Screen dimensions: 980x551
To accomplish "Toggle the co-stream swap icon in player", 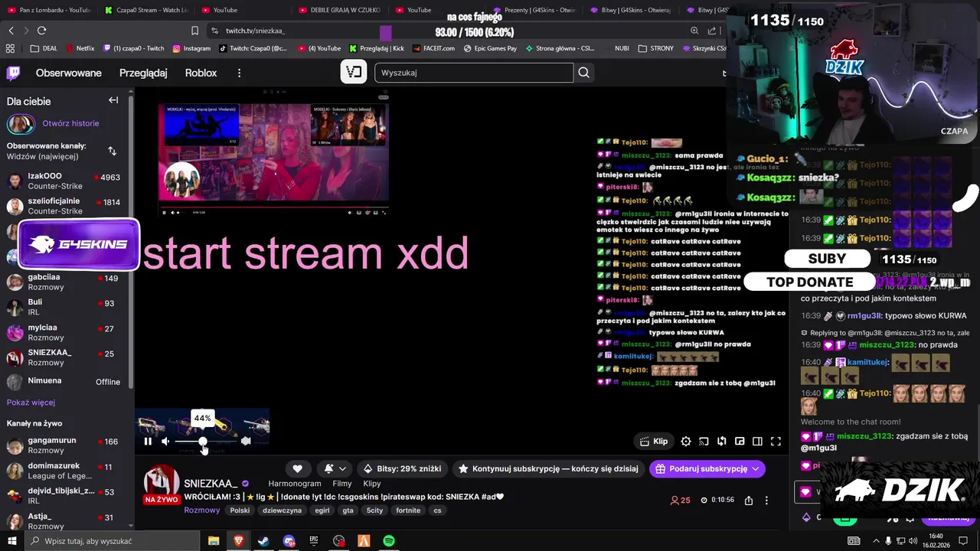I will [x=721, y=441].
